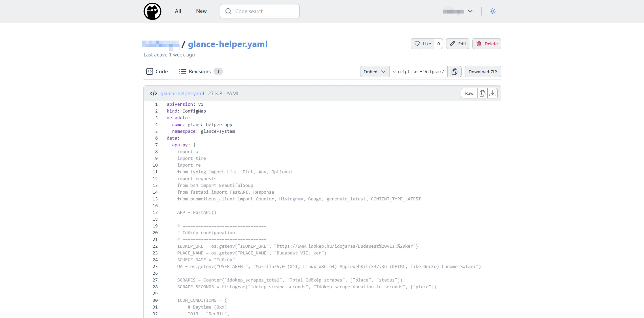The width and height of the screenshot is (644, 318).
Task: Click New to create a gist
Action: pyautogui.click(x=201, y=11)
